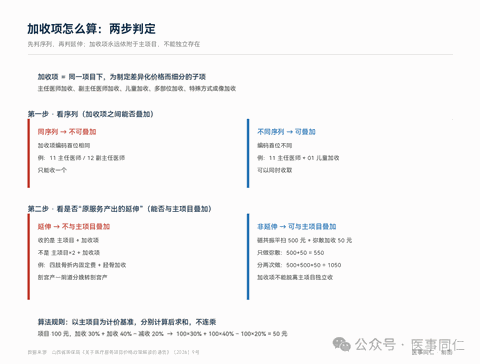Click the formula line beginning "项目 100 元"

tap(162, 334)
